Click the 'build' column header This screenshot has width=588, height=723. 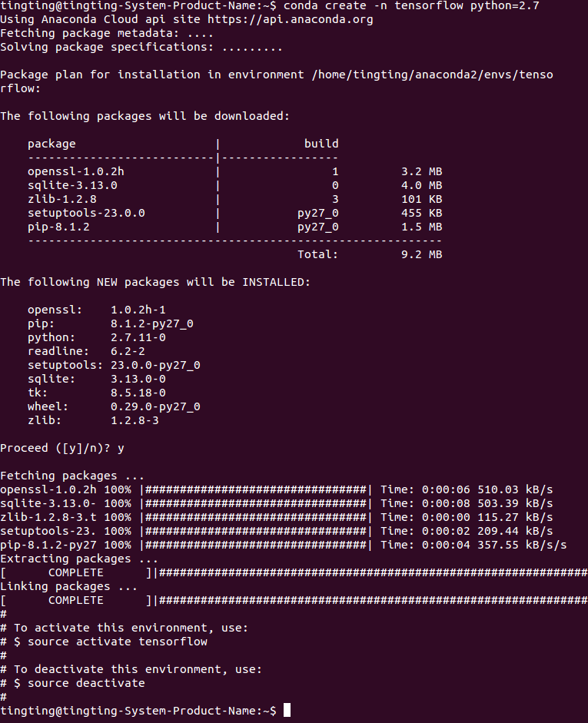click(321, 144)
